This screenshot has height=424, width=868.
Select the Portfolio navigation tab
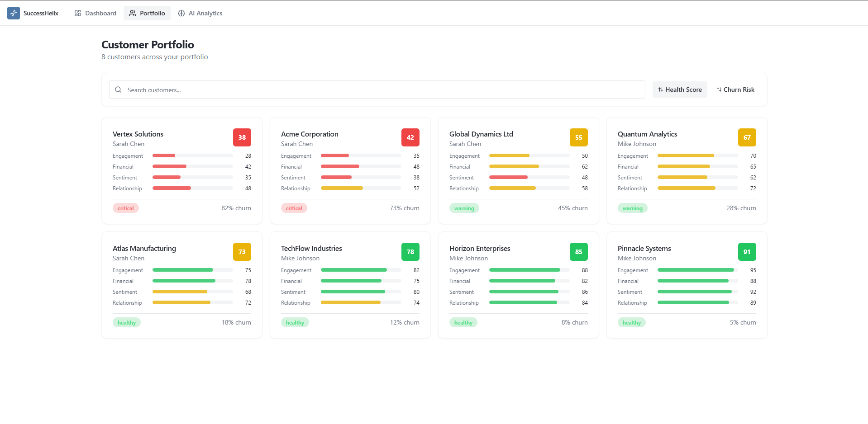(147, 13)
